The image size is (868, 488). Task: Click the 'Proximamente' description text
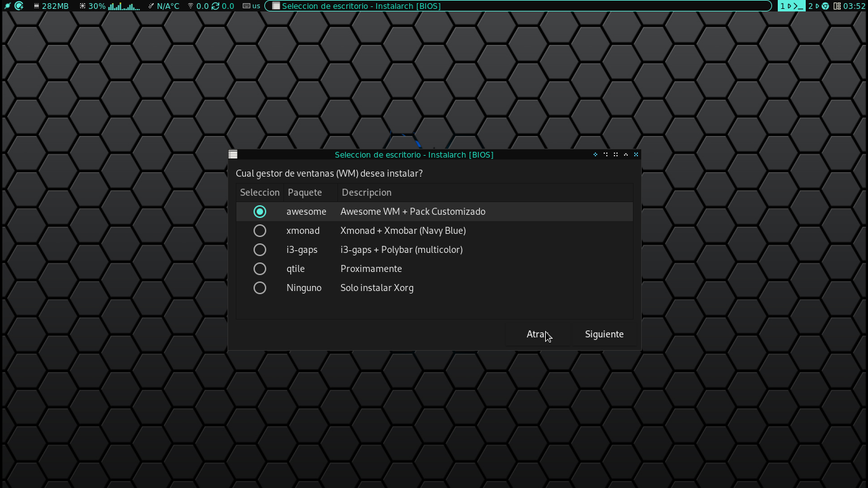point(371,269)
